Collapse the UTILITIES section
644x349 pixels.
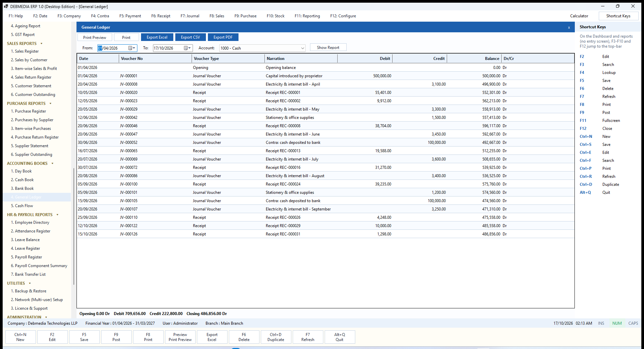click(30, 283)
